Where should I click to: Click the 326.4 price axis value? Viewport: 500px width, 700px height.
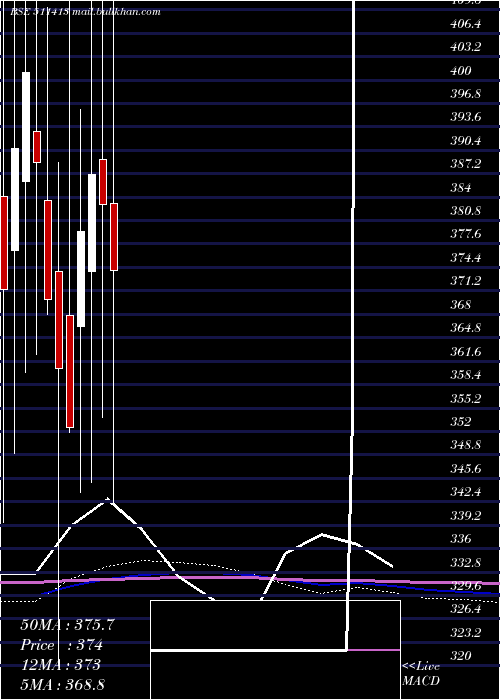(x=466, y=608)
